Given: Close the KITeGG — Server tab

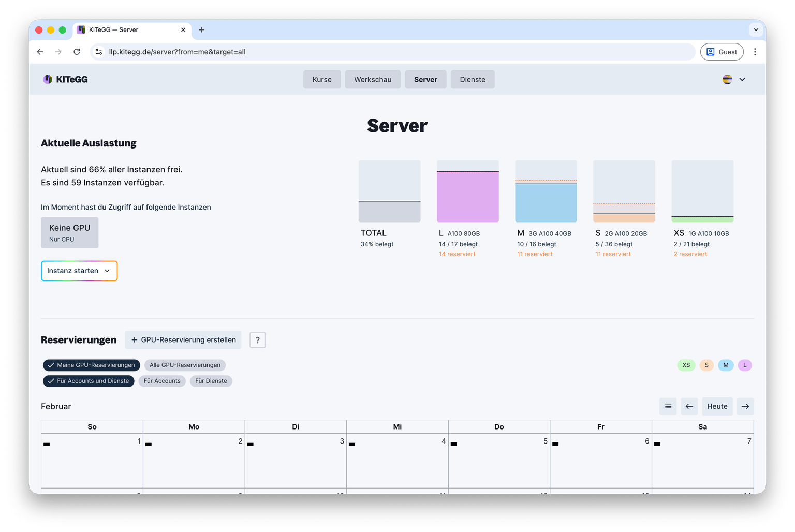Looking at the screenshot, I should pyautogui.click(x=183, y=30).
